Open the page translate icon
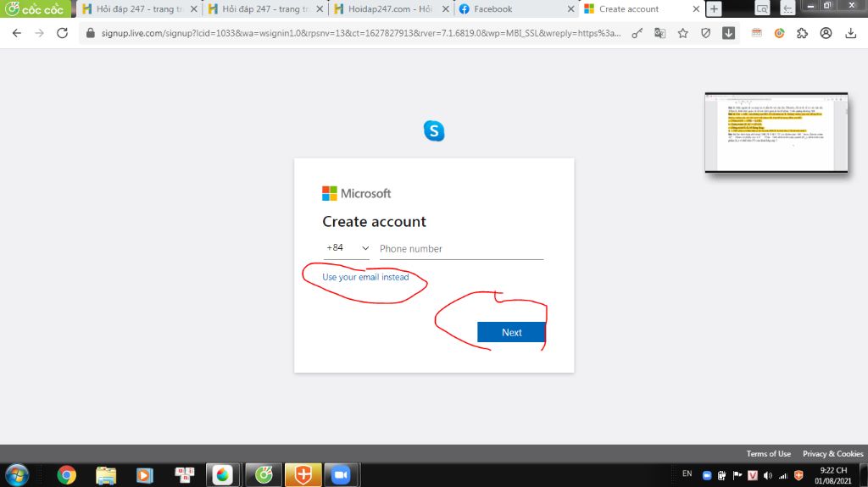This screenshot has height=487, width=868. coord(659,33)
